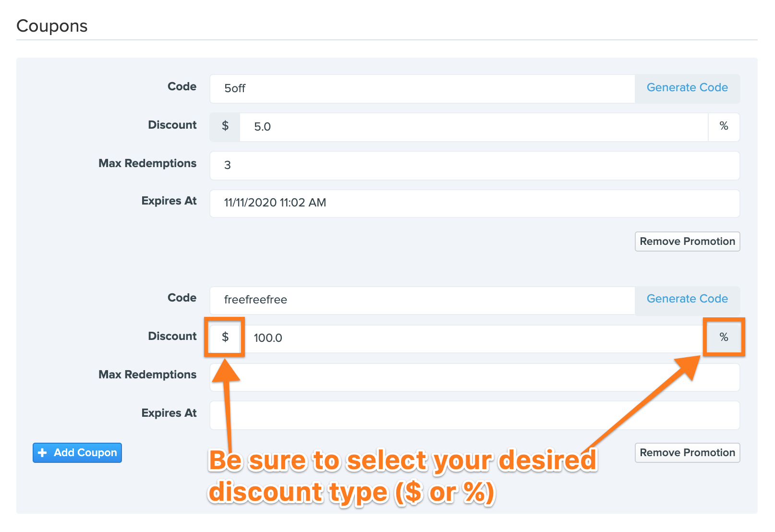Click the Discount label of freefreefree coupon

[x=172, y=336]
